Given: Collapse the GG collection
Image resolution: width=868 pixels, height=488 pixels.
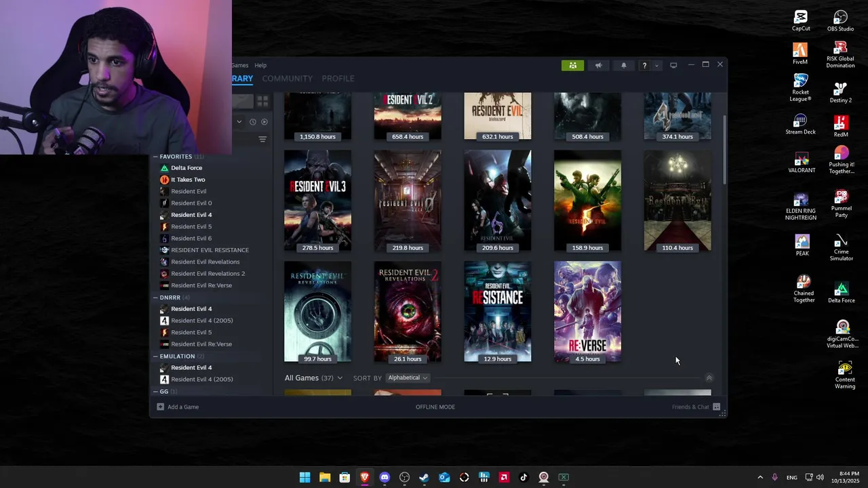Looking at the screenshot, I should (x=155, y=391).
